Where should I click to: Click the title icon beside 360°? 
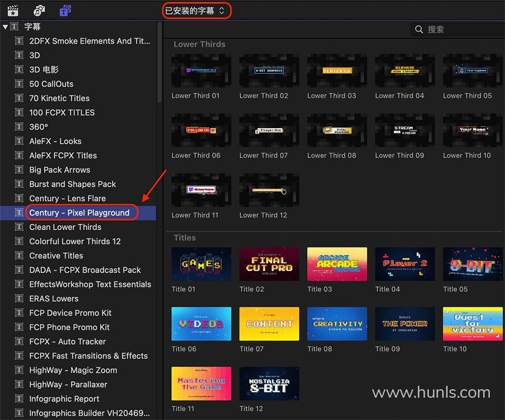20,127
